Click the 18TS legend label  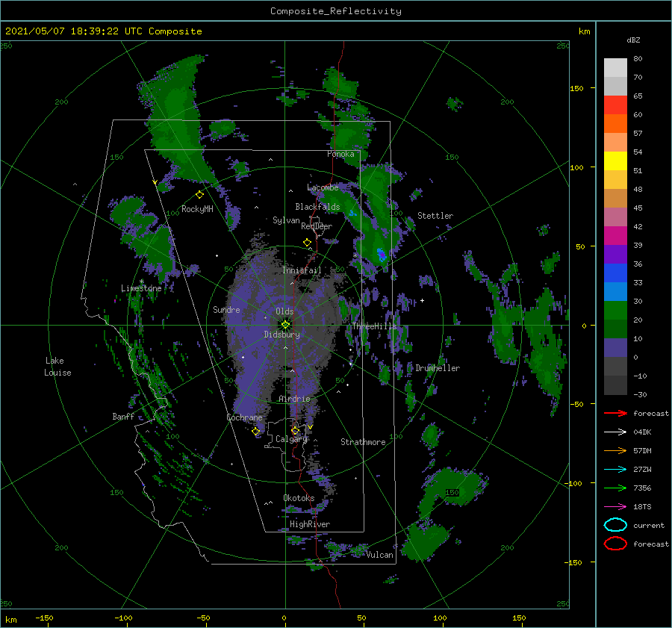point(642,507)
